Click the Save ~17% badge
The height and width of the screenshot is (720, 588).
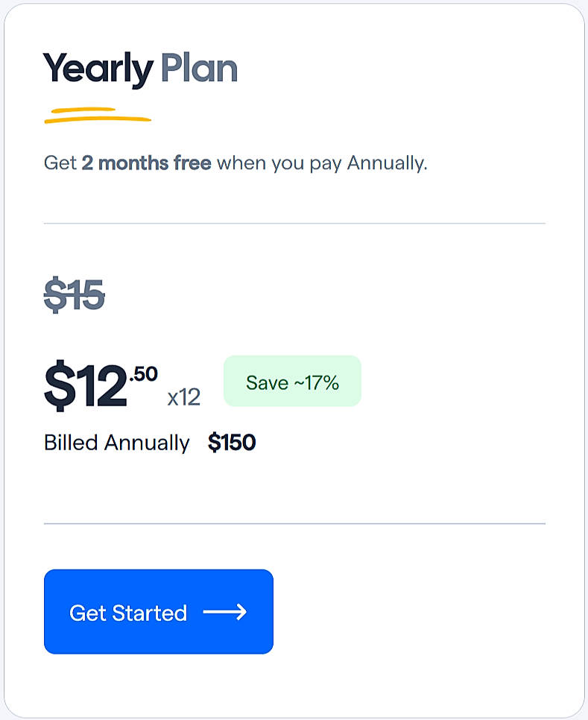coord(292,382)
